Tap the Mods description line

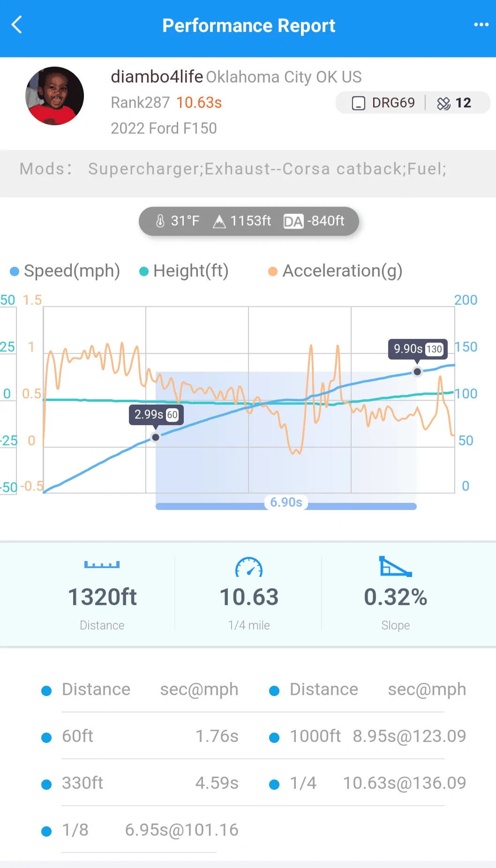coord(233,169)
